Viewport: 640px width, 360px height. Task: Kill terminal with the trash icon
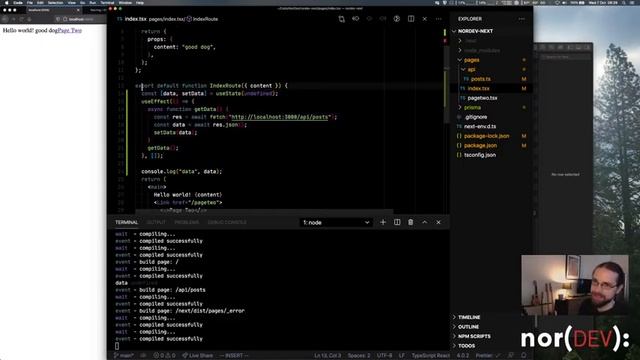point(411,222)
